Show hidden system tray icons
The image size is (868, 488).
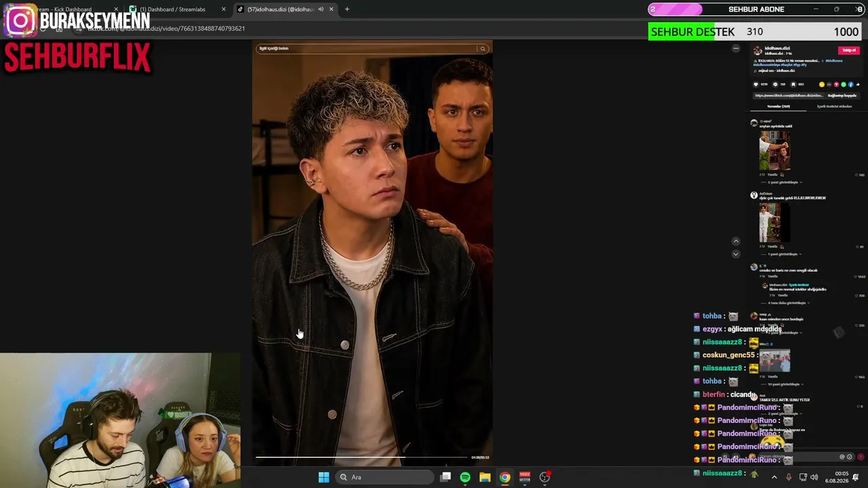[774, 477]
